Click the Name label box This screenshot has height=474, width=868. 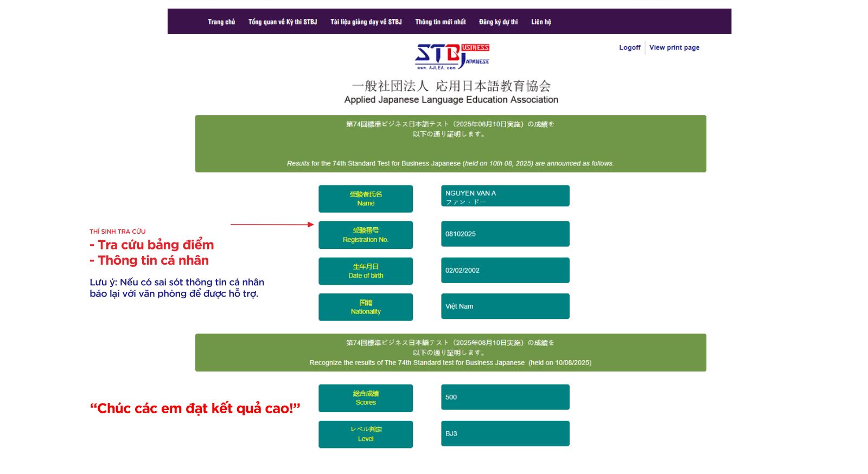tap(366, 198)
